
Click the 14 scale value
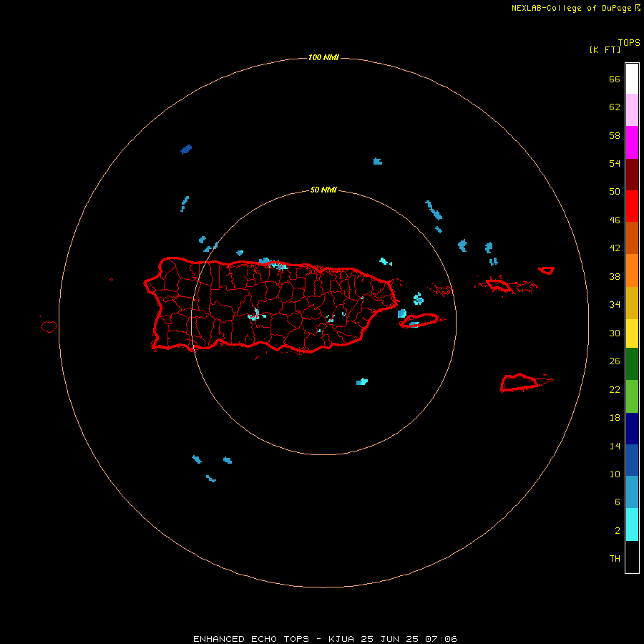click(615, 446)
